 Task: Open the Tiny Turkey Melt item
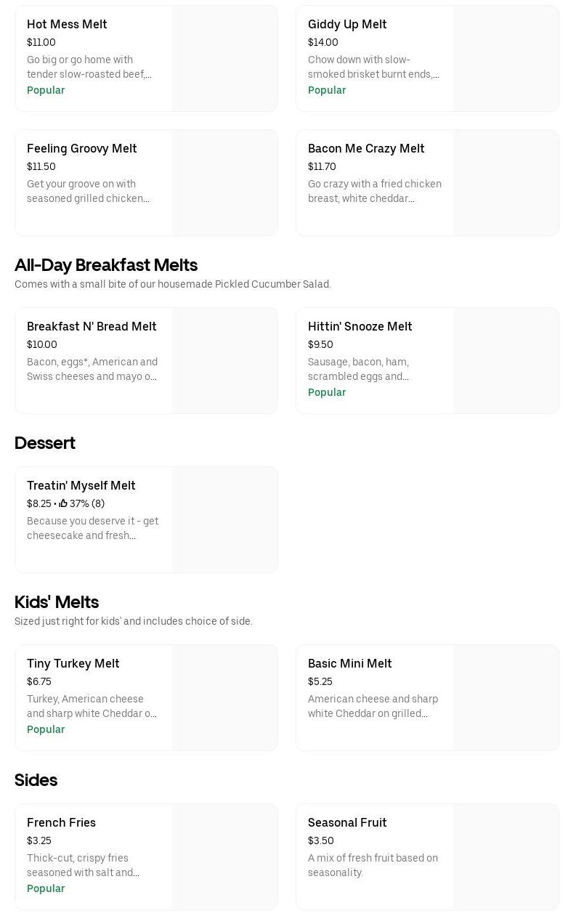tap(73, 663)
